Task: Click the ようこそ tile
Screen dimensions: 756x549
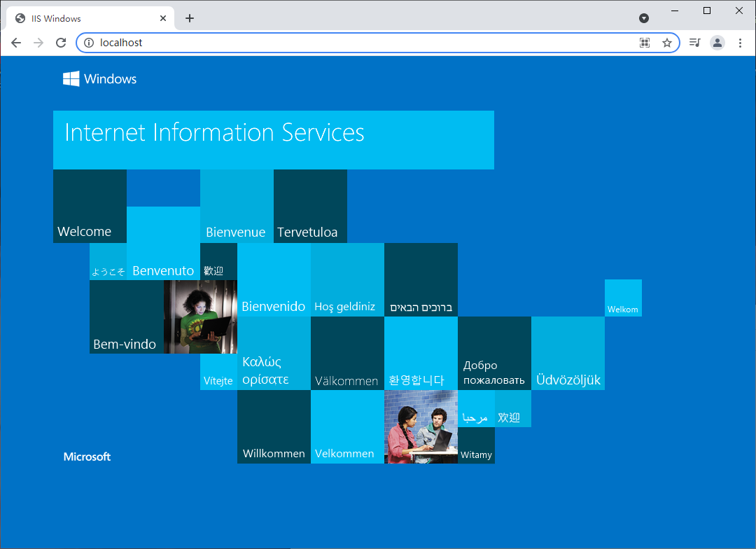Action: point(108,261)
